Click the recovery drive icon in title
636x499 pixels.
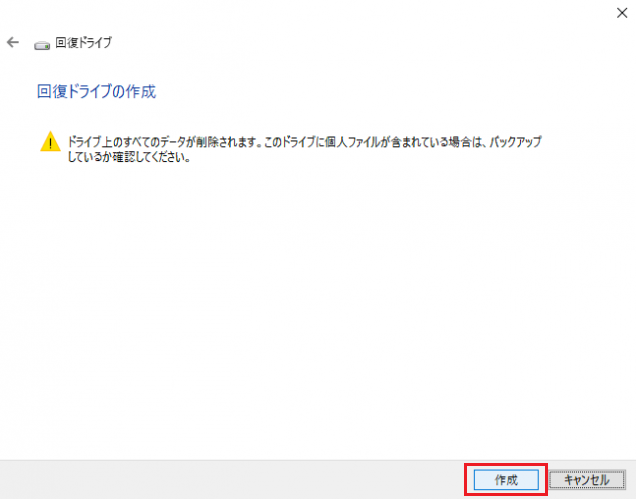tap(42, 45)
